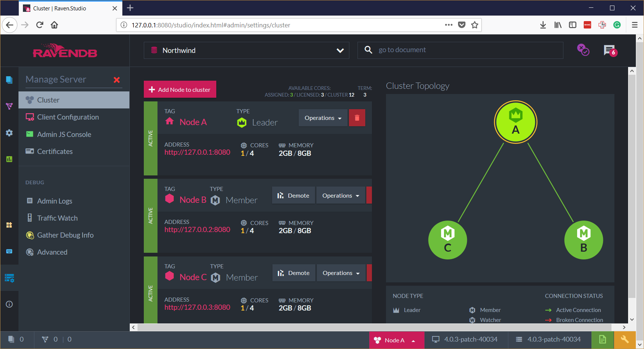Open browser downloads
Viewport: 644px width, 349px height.
tap(543, 25)
